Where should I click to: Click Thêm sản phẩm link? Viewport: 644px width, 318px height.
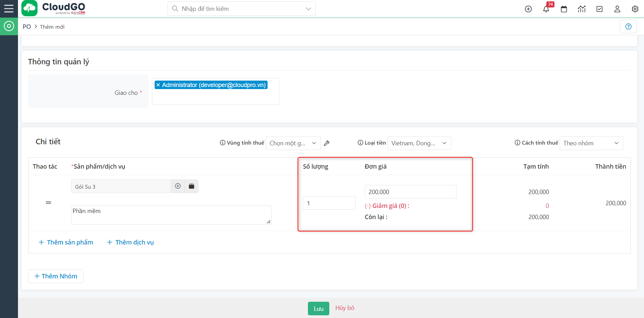click(x=66, y=242)
